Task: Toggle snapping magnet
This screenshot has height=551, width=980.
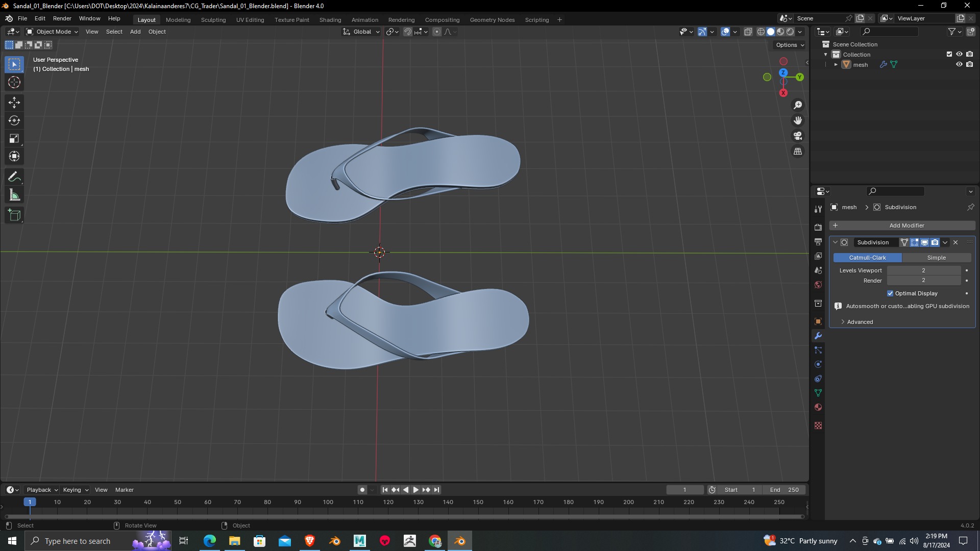Action: 407,32
